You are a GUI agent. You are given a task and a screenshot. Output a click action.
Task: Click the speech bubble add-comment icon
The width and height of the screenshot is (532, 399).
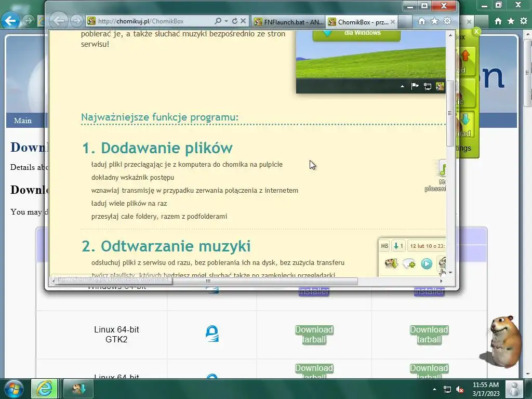pyautogui.click(x=409, y=263)
